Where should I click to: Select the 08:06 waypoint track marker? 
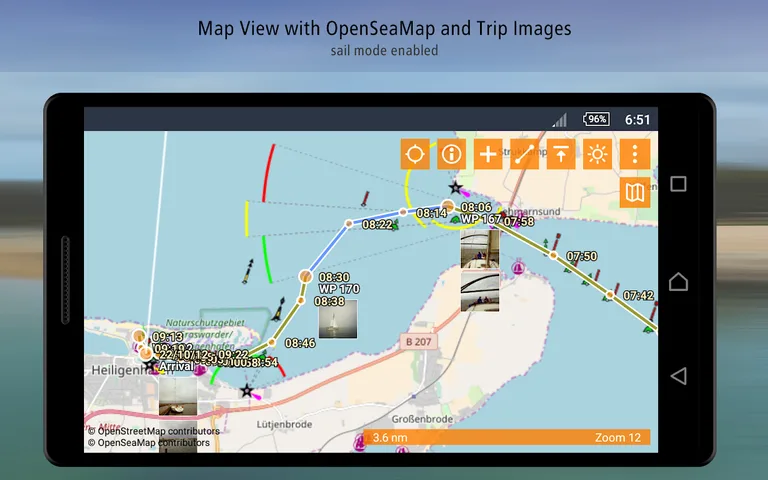[x=449, y=205]
